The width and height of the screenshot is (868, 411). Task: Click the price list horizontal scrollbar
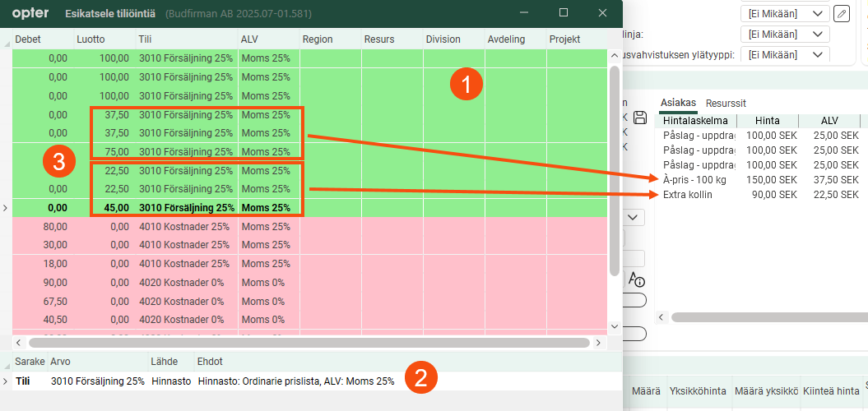click(765, 316)
